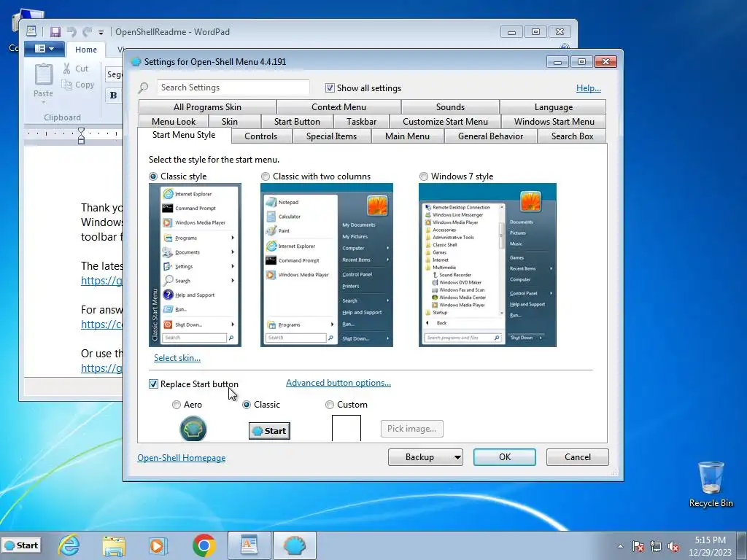Screen dimensions: 747x560
Task: Open the Recycle Bin desktop icon
Action: coord(711,484)
